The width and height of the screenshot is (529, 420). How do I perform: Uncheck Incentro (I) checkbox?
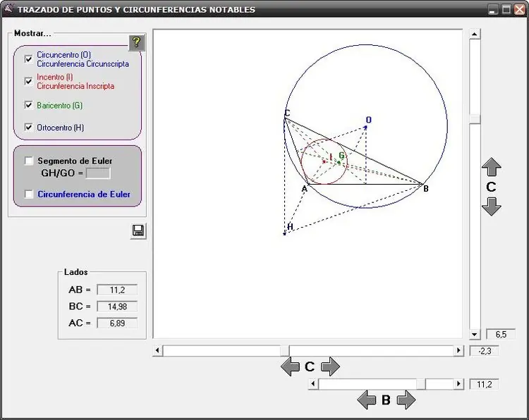pos(29,81)
